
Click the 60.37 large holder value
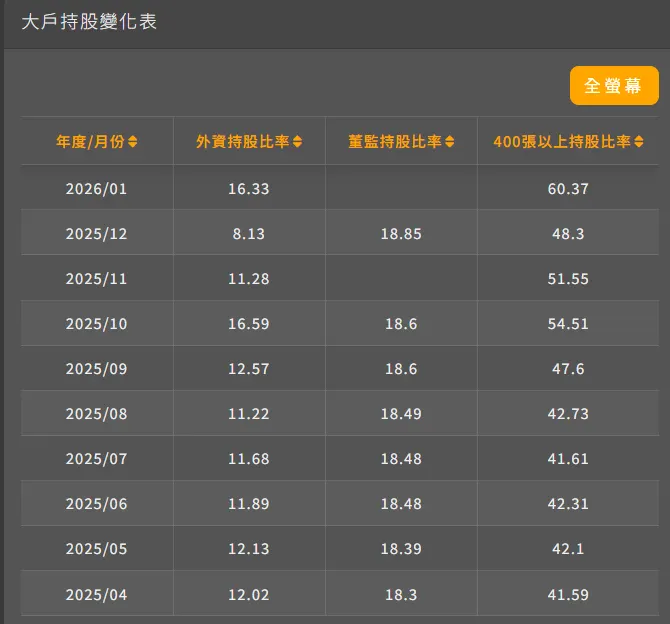[x=568, y=189]
